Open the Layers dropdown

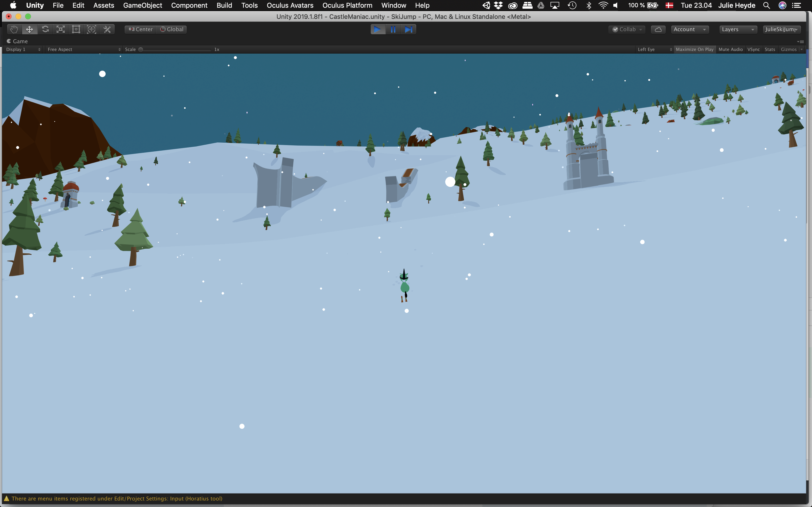pos(738,29)
